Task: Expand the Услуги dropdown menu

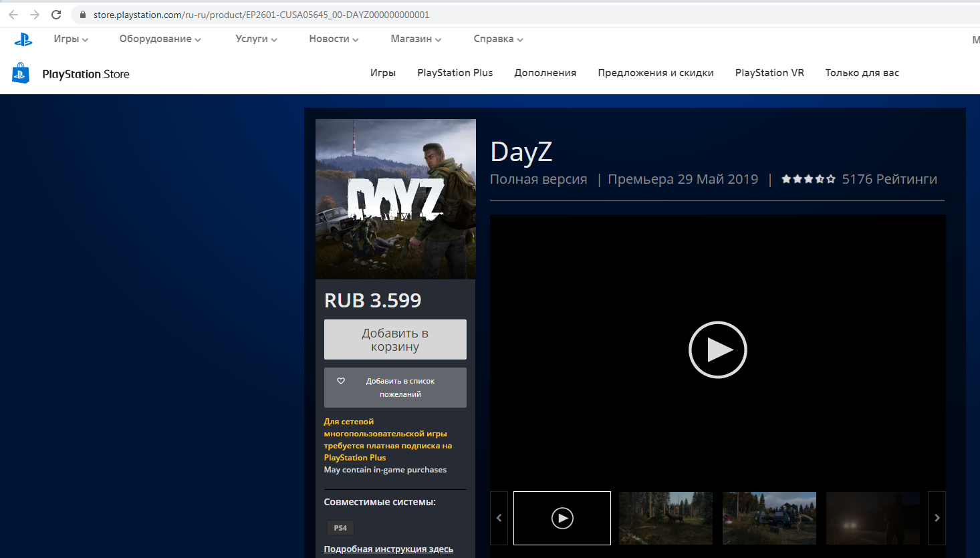Action: coord(256,39)
